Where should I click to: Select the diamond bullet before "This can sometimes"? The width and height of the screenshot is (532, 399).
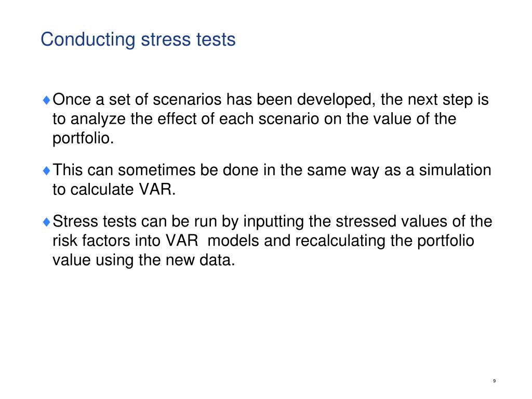click(x=47, y=170)
